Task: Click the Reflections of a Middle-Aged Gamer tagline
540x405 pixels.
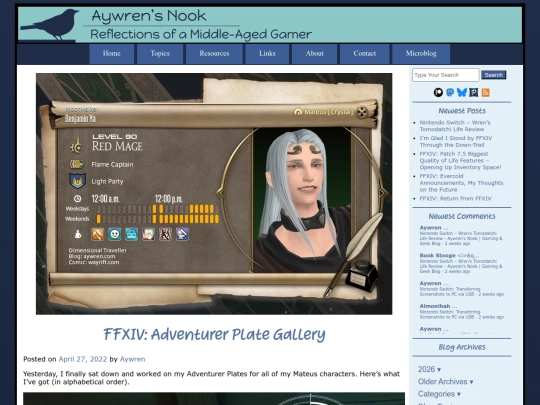Action: click(201, 34)
